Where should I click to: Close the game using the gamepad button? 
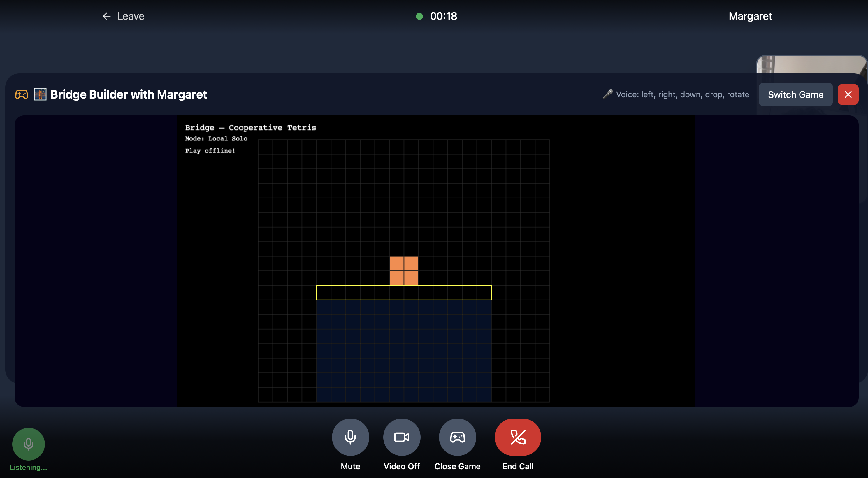click(x=457, y=437)
